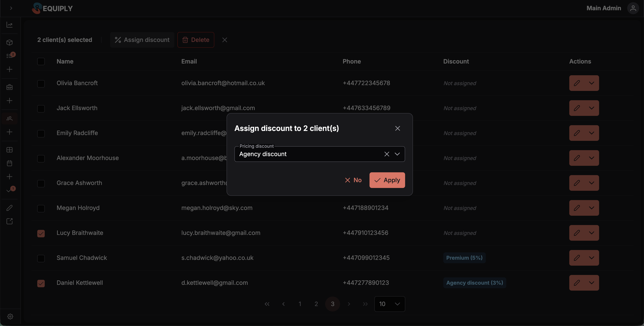Open the equipment cube sidebar icon

coord(10,42)
